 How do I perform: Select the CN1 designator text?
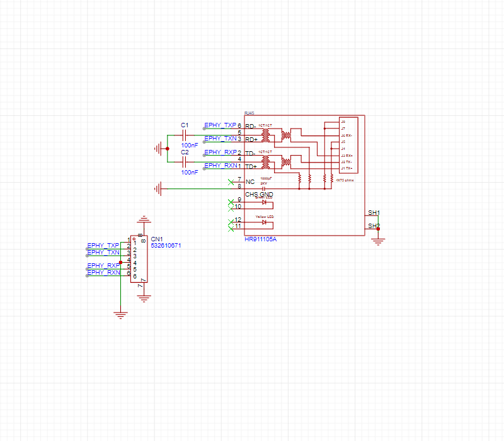point(157,239)
